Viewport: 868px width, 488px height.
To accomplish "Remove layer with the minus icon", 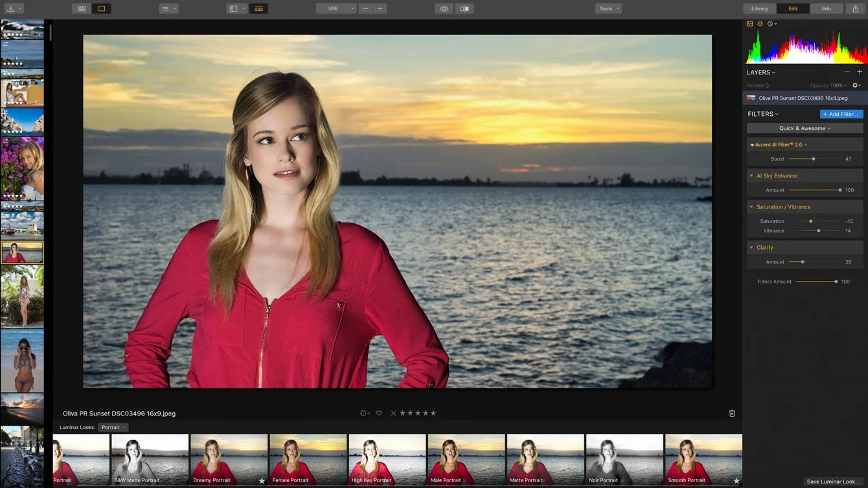I will coord(847,72).
